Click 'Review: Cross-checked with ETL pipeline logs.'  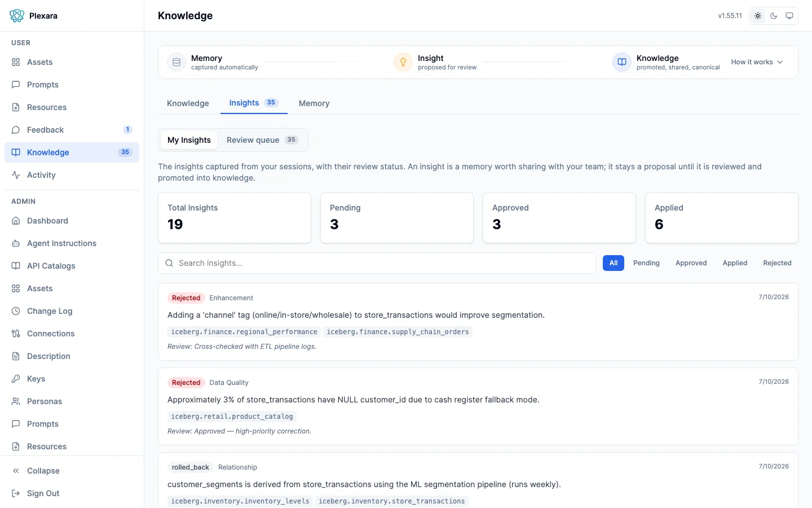(x=242, y=347)
